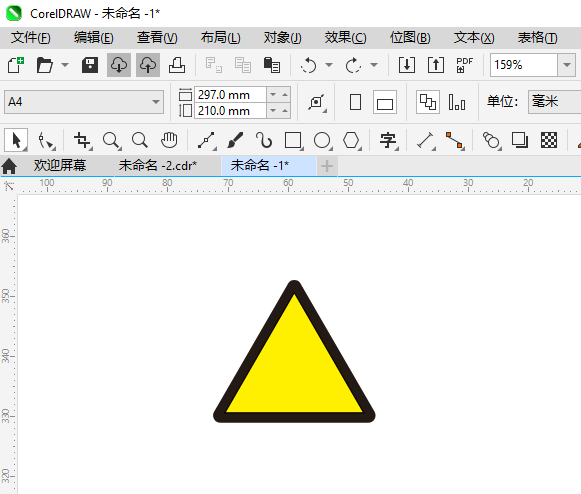This screenshot has height=494, width=581.
Task: Increase page width with up stepper
Action: [285, 95]
